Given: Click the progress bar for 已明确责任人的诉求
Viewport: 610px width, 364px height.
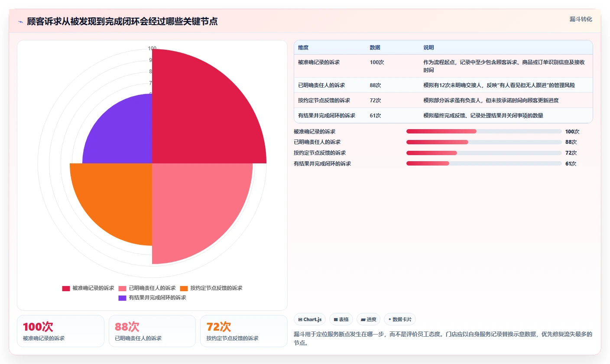Looking at the screenshot, I should click(x=484, y=142).
